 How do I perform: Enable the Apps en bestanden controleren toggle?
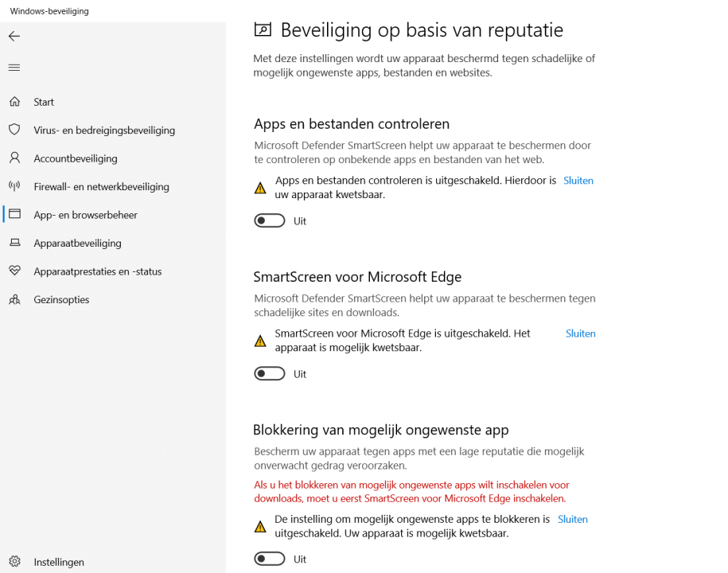[270, 221]
